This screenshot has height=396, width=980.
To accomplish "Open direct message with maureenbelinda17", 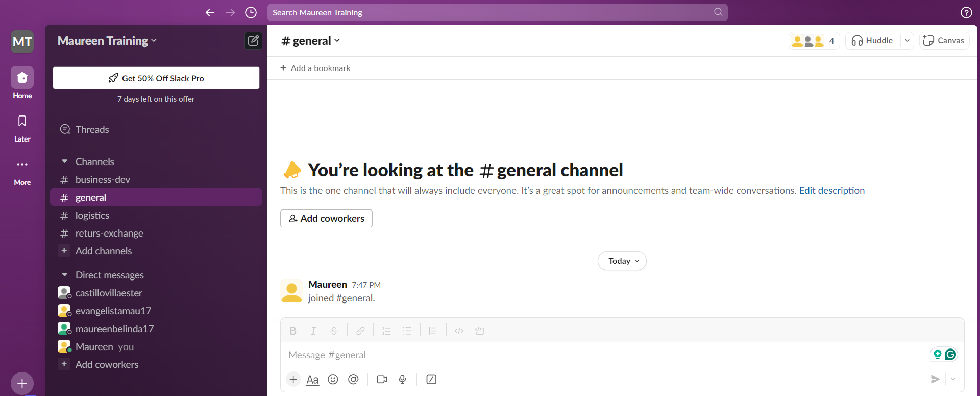I will pos(156,329).
